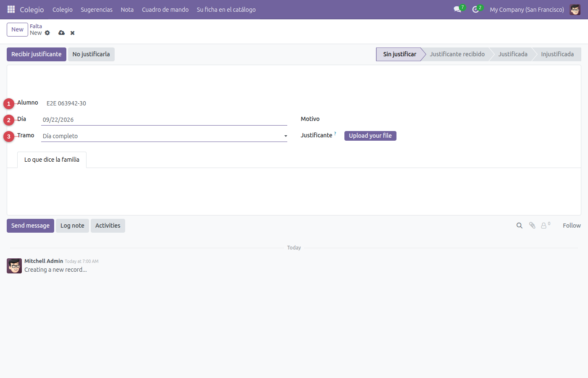Screen dimensions: 588x378
Task: Save record manually with cloud icon
Action: 61,33
